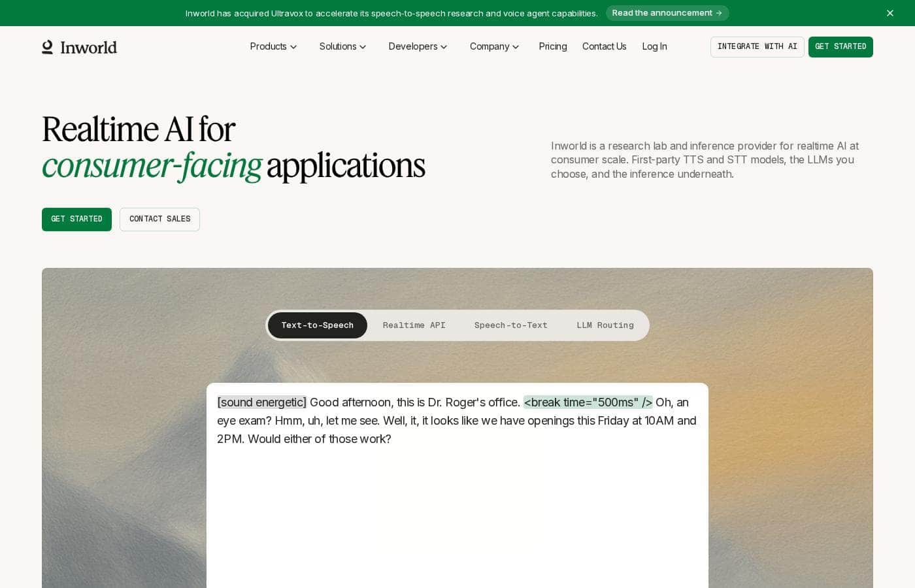Open the Pricing page
Screen dimensions: 915x588
click(553, 46)
